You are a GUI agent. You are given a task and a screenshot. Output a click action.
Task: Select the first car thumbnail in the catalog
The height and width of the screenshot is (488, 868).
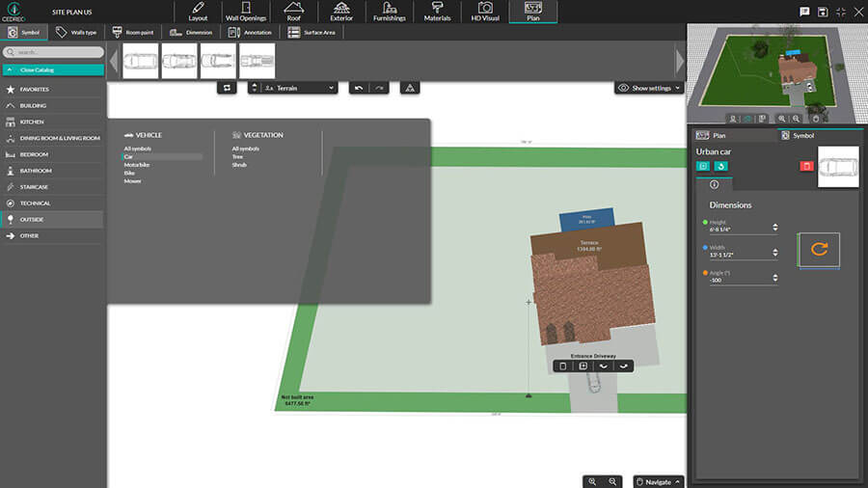pyautogui.click(x=141, y=61)
